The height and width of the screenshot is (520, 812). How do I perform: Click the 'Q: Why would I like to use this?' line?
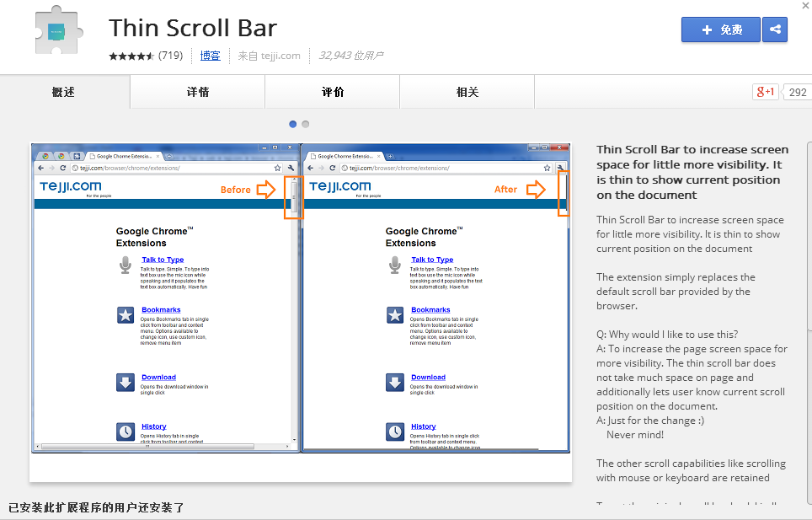pyautogui.click(x=667, y=334)
